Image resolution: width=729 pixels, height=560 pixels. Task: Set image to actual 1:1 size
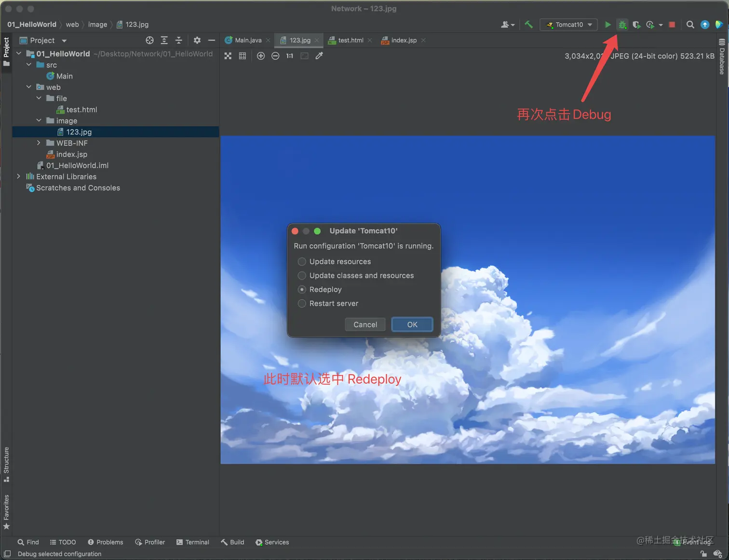(290, 56)
